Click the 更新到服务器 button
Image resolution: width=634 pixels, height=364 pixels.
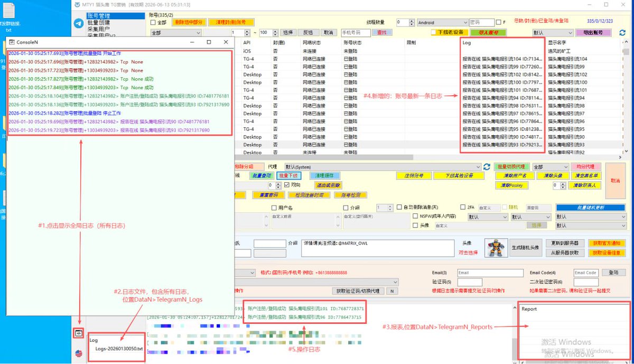coord(565,243)
